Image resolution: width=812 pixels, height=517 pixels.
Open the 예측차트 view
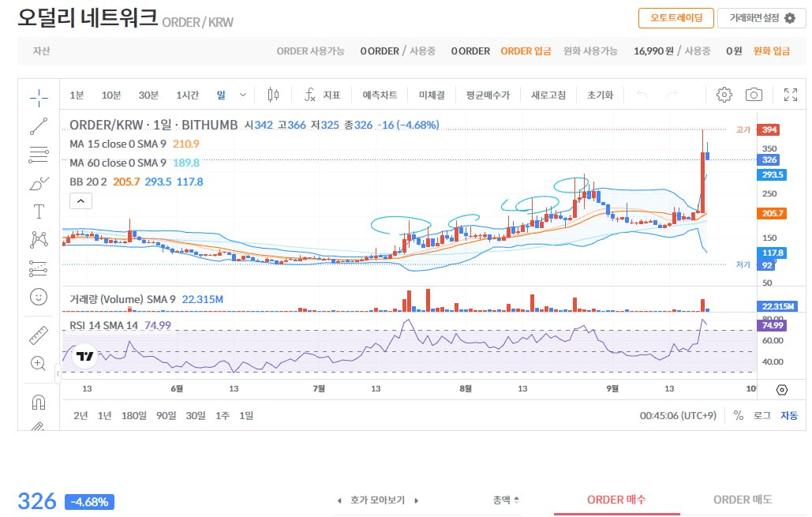(x=380, y=95)
